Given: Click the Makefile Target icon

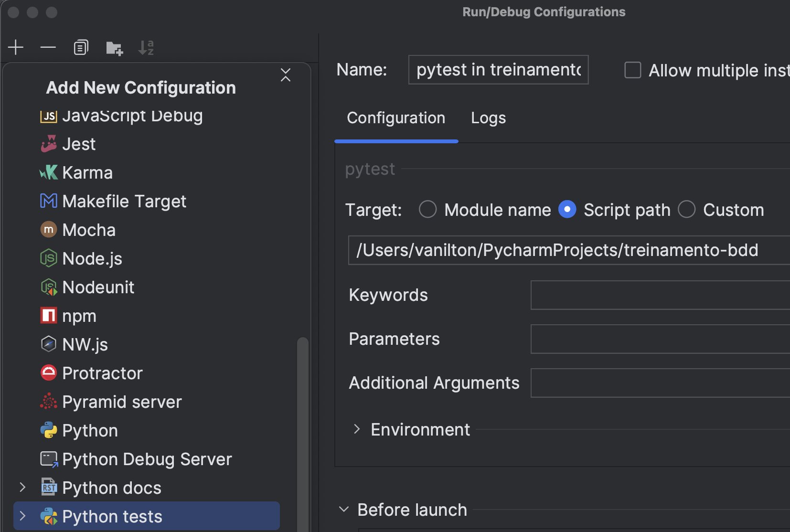Looking at the screenshot, I should point(49,201).
